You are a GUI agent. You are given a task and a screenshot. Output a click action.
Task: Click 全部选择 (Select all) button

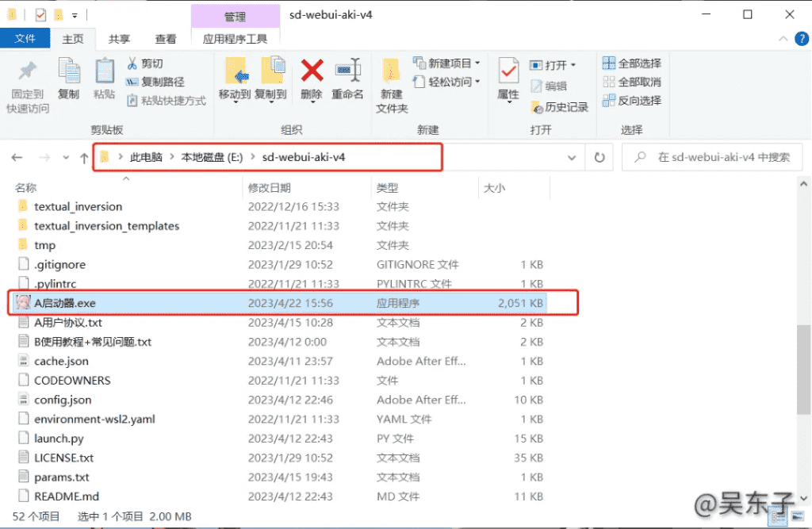pyautogui.click(x=632, y=63)
